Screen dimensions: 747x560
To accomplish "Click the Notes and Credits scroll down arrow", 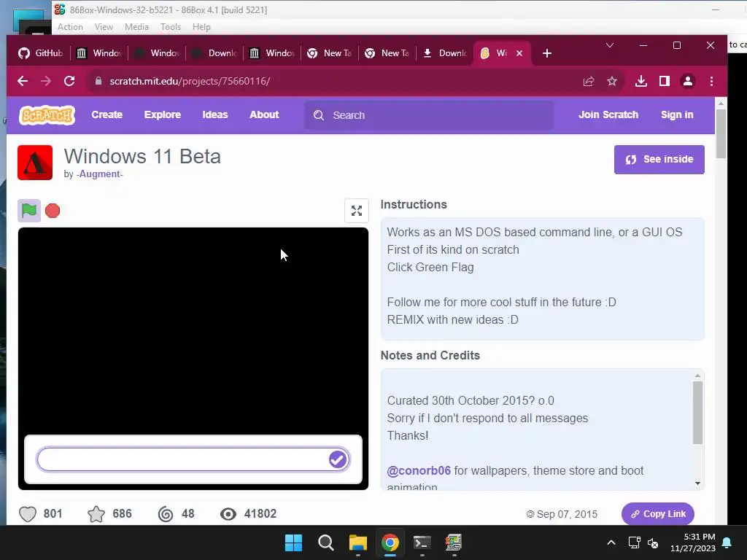I will point(697,483).
